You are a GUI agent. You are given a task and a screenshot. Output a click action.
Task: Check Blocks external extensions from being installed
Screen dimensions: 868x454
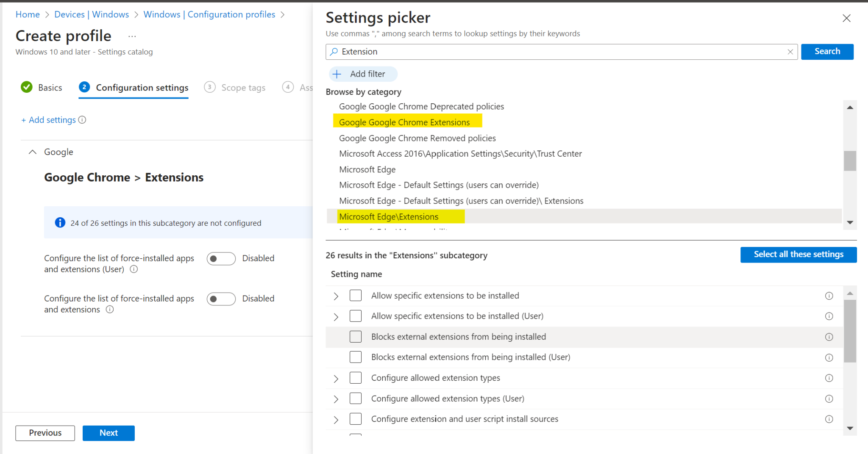[x=356, y=337]
